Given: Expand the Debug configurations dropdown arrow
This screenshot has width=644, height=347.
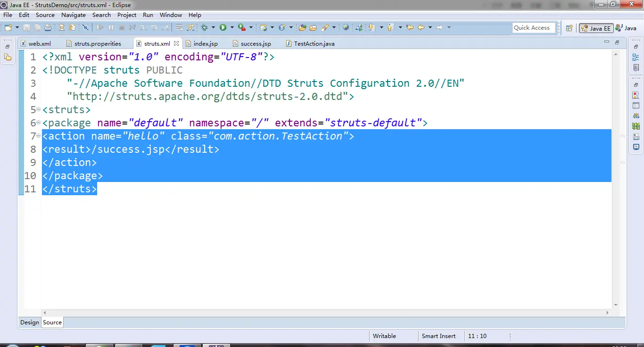Looking at the screenshot, I should tap(213, 27).
